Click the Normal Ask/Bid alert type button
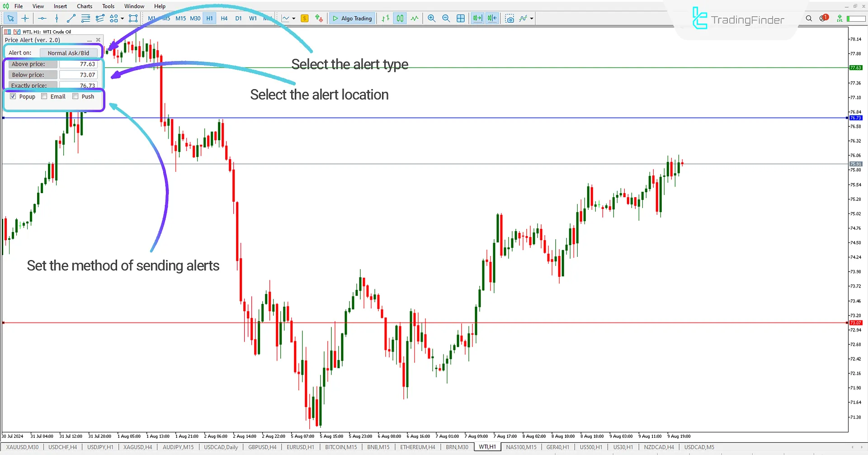 click(69, 53)
